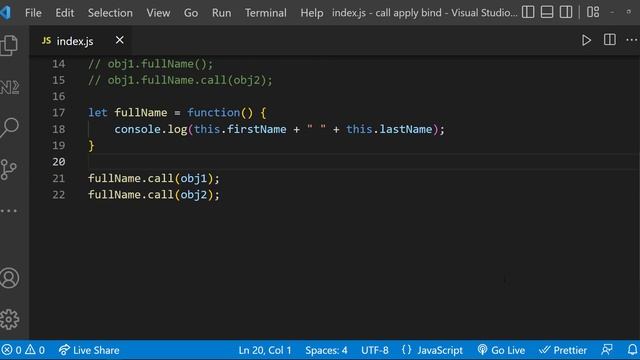Click "let" keyword on line 17
640x360 pixels.
coord(98,113)
